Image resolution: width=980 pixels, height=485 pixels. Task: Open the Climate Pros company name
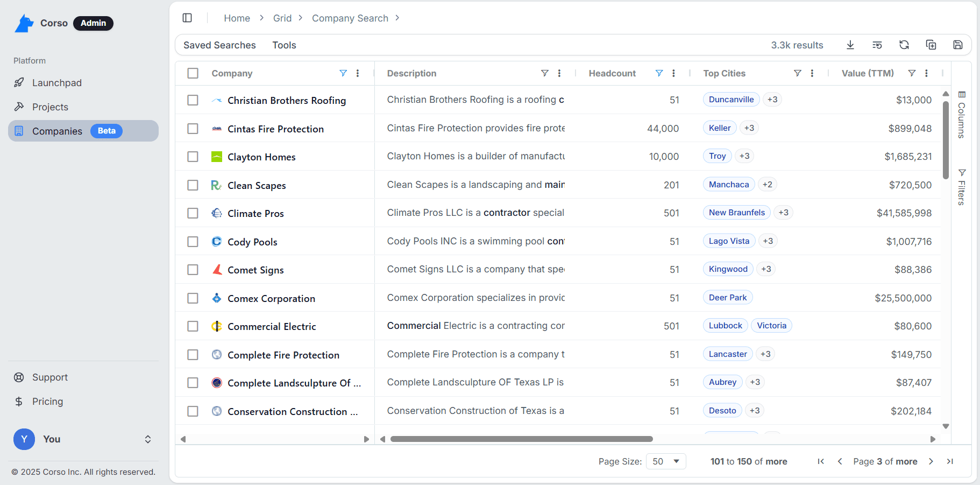(x=255, y=214)
